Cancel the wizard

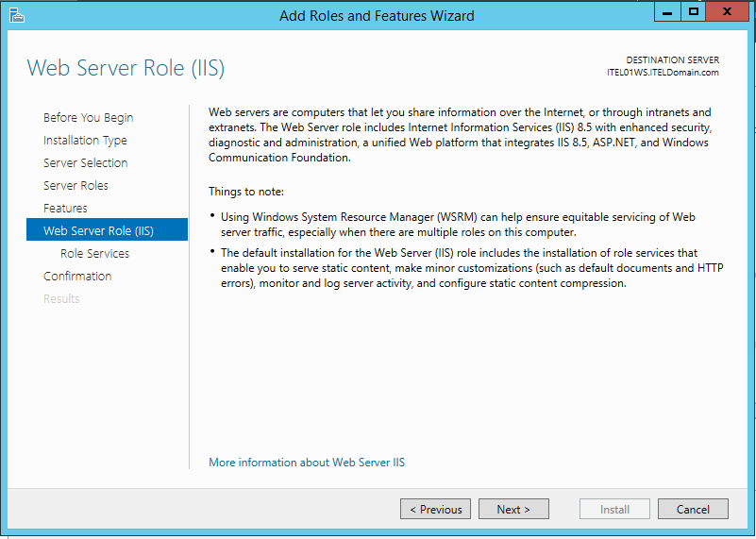[x=693, y=509]
